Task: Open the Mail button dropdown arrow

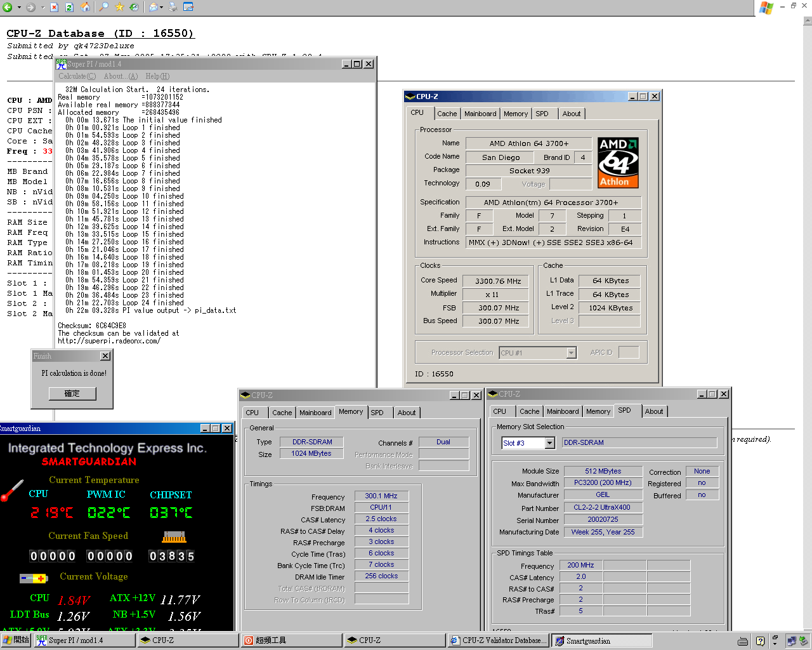Action: tap(162, 8)
